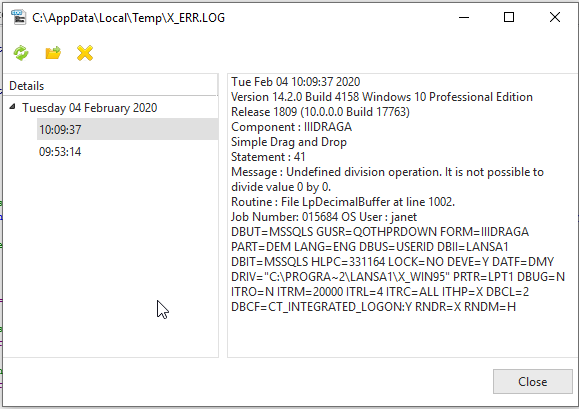
Task: Minimize the X_ERR.LOG window
Action: tap(464, 17)
